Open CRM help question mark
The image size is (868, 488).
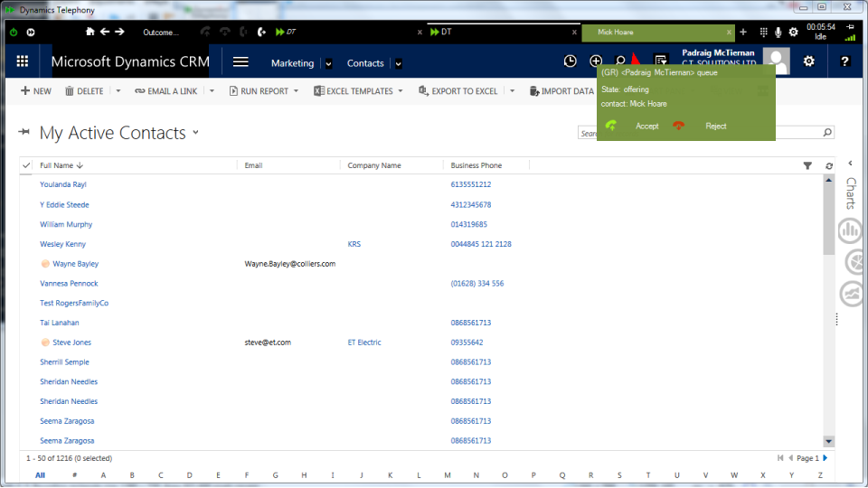844,61
